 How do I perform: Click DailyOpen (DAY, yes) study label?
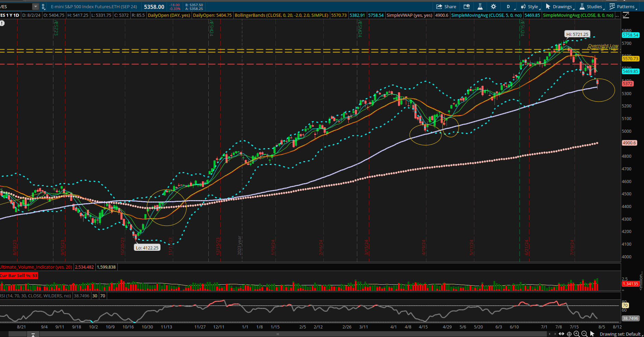169,15
